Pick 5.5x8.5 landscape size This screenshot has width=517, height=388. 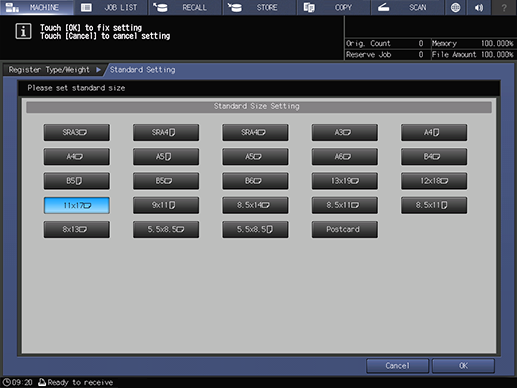coord(166,229)
